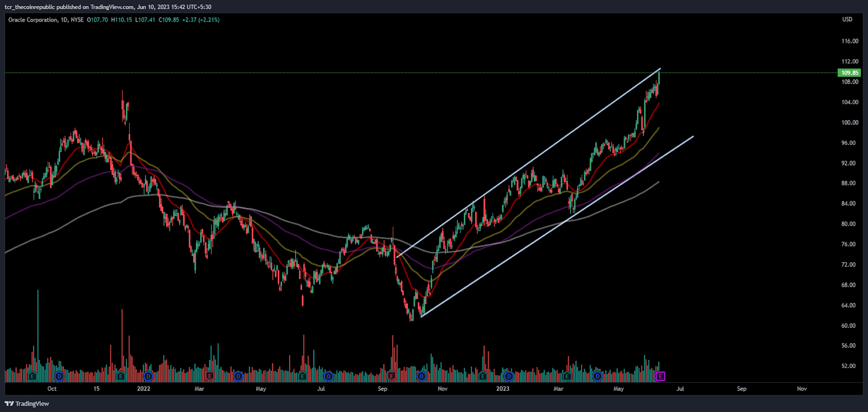Click the TradingView logo at the bottom left
Screen dimensions: 868x412
point(27,404)
